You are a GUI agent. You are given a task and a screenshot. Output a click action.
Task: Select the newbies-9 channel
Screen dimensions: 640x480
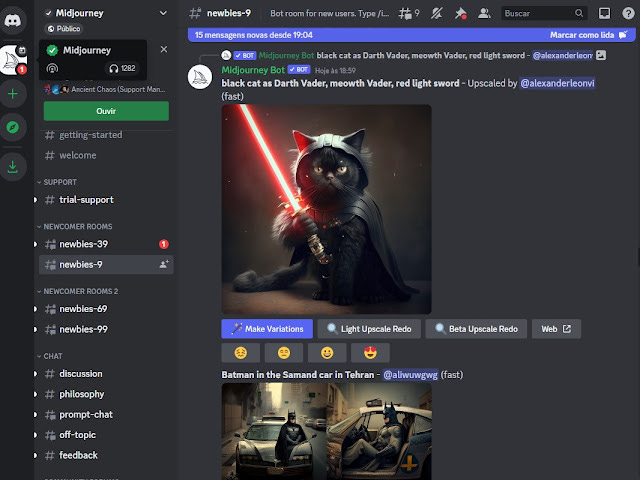click(x=106, y=264)
